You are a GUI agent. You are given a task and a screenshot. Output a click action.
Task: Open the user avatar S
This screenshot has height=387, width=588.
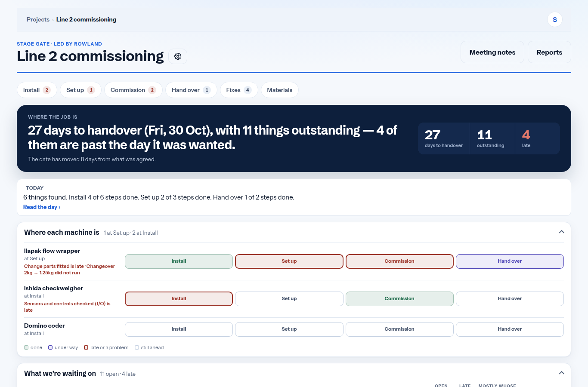[x=555, y=19]
